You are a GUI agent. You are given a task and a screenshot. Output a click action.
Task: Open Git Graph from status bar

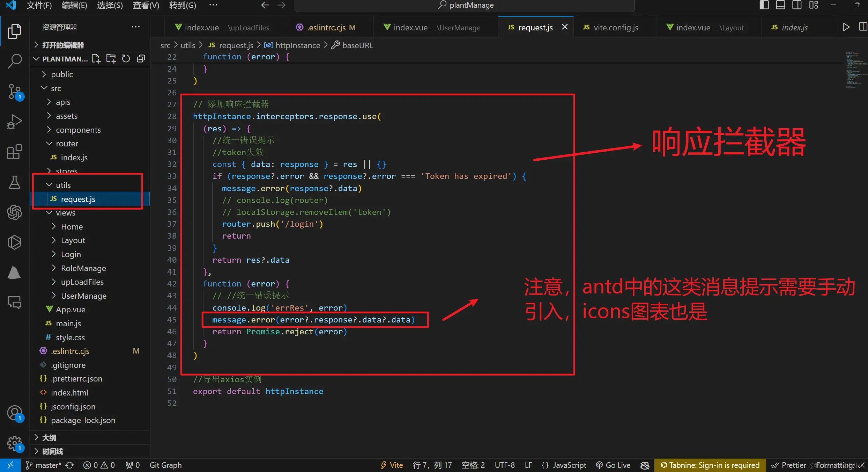click(165, 465)
